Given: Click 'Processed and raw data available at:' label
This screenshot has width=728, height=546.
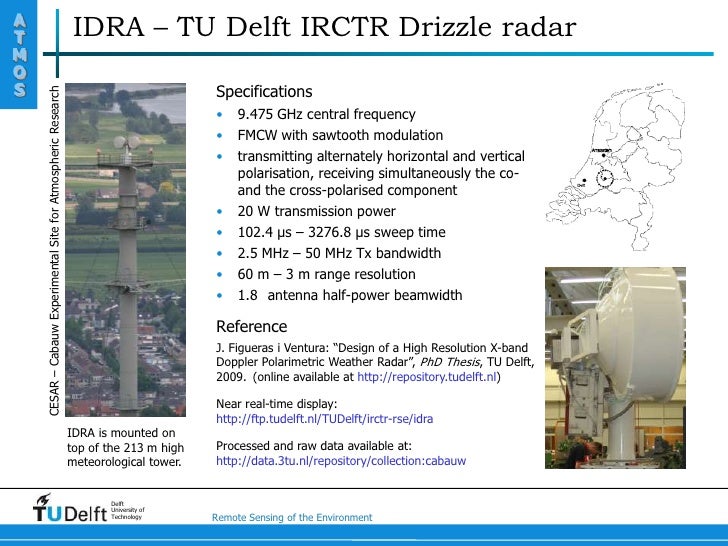Looking at the screenshot, I should (x=314, y=446).
